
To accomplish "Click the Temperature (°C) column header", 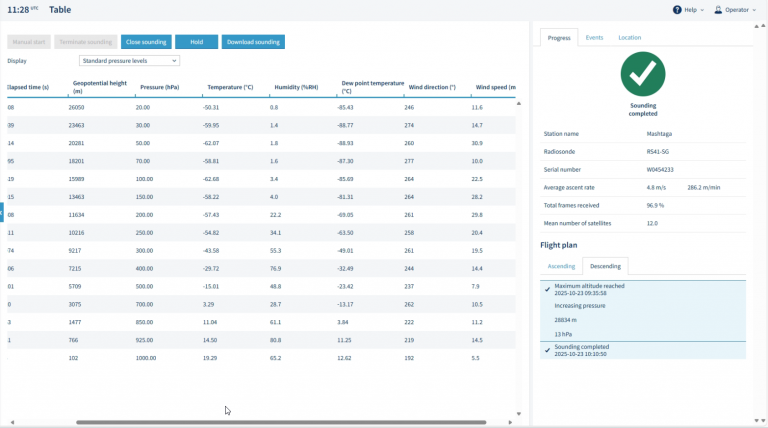I will click(x=230, y=87).
